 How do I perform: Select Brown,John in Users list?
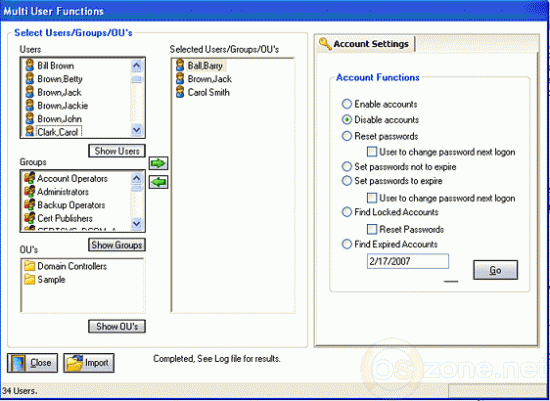60,119
